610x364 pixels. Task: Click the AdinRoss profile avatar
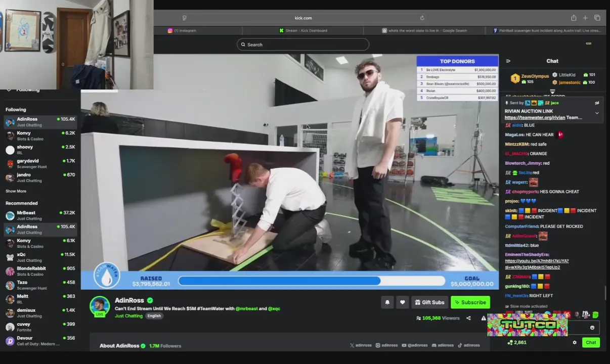pos(100,306)
